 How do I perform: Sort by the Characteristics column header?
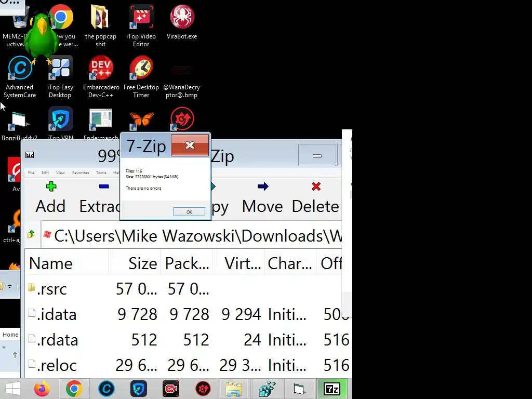click(290, 263)
